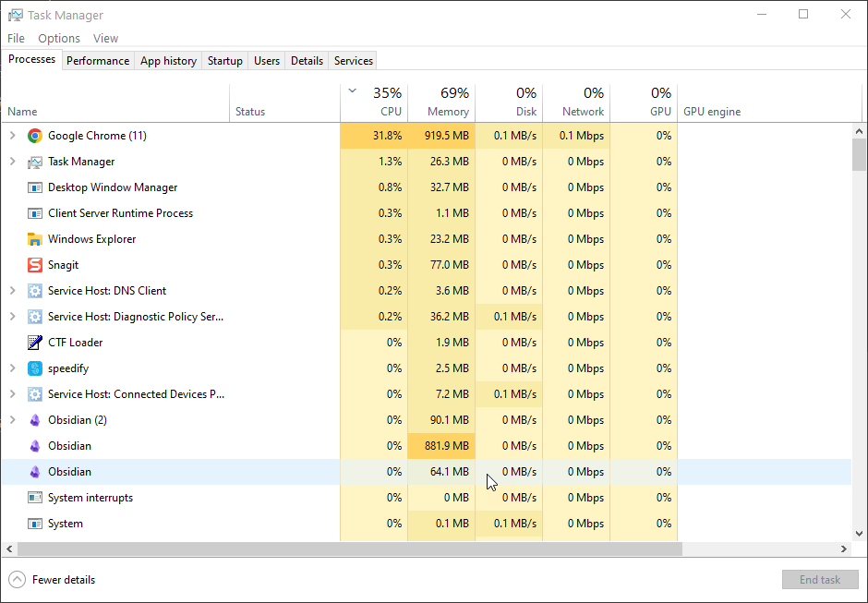Select Desktop Window Manager process name

pos(113,187)
